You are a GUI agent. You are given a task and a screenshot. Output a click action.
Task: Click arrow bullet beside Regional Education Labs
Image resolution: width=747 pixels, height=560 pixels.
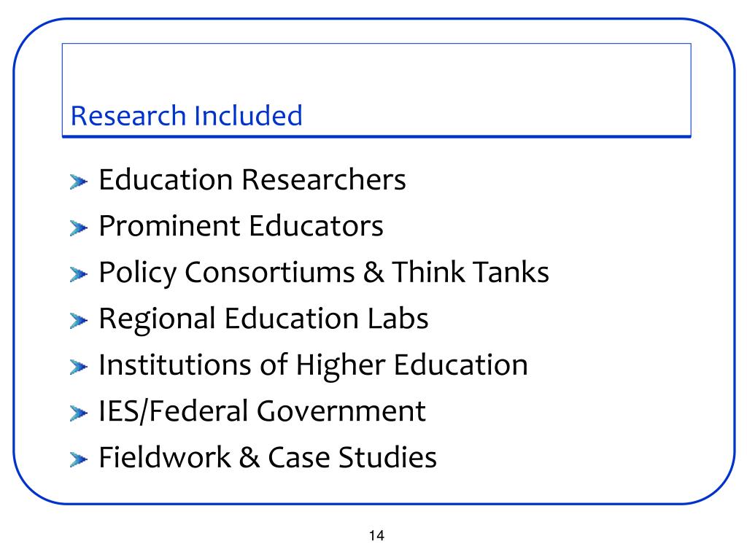click(x=79, y=321)
